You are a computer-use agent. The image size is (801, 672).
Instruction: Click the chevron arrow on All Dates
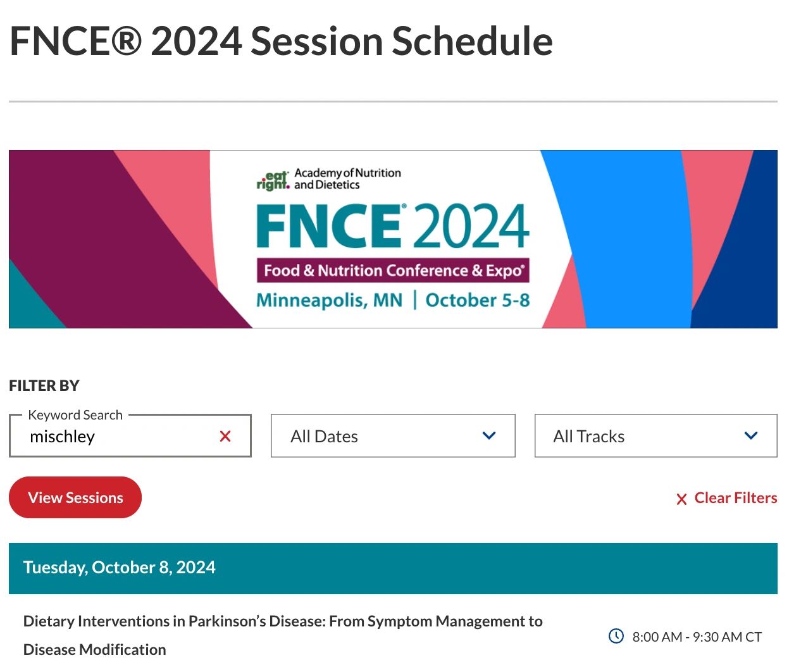(x=488, y=436)
